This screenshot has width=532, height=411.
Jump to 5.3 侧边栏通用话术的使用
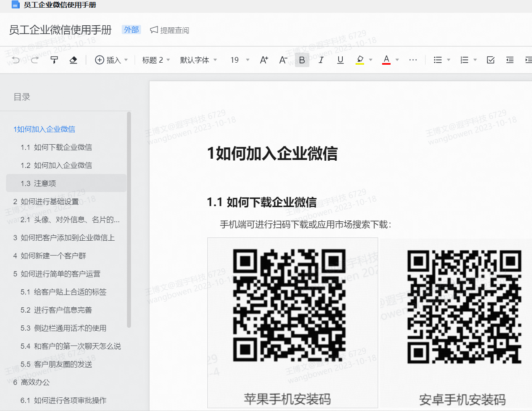tap(63, 328)
